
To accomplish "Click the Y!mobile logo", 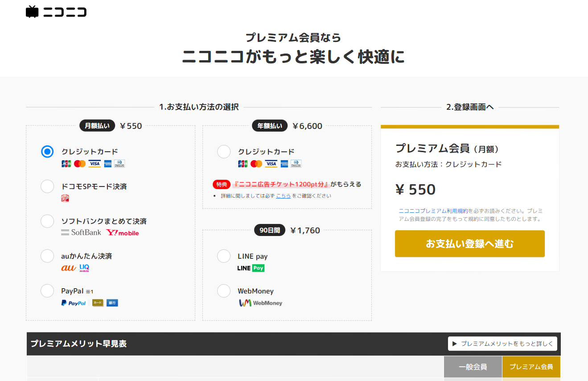I will click(123, 232).
